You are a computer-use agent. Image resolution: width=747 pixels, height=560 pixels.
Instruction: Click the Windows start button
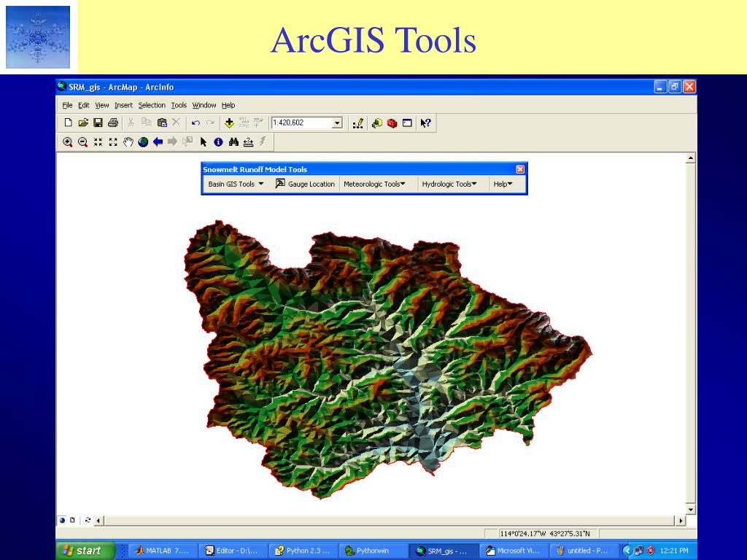tap(85, 551)
